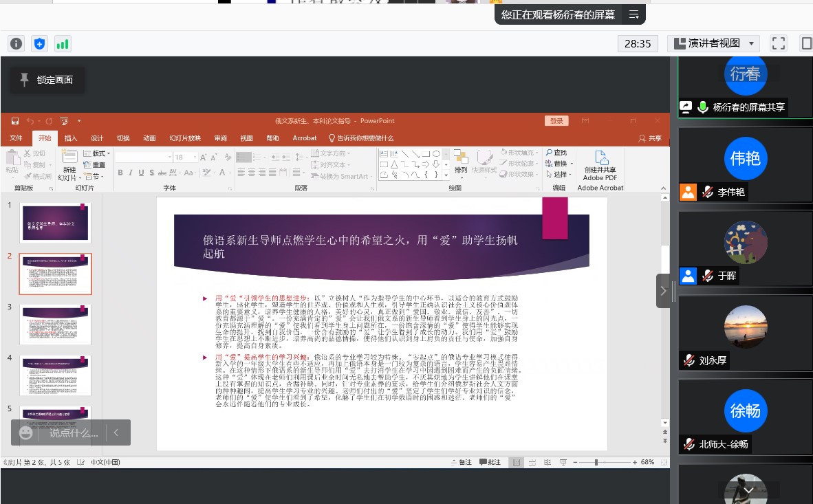Toggle italic formatting

tap(130, 173)
